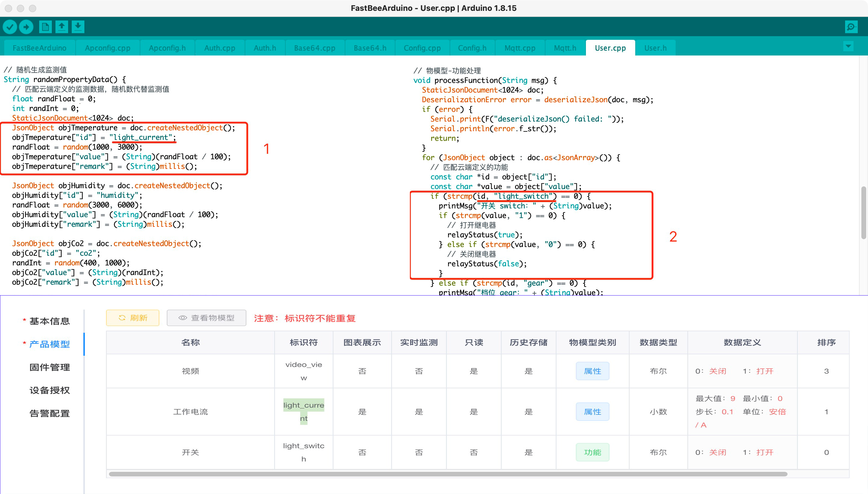
Task: Select the Config.h tab
Action: pyautogui.click(x=472, y=48)
